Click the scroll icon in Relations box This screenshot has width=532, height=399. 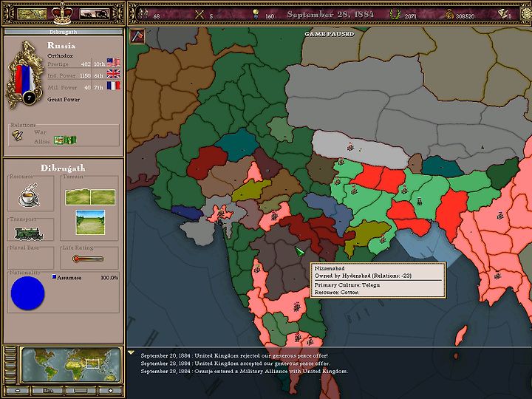(x=18, y=135)
